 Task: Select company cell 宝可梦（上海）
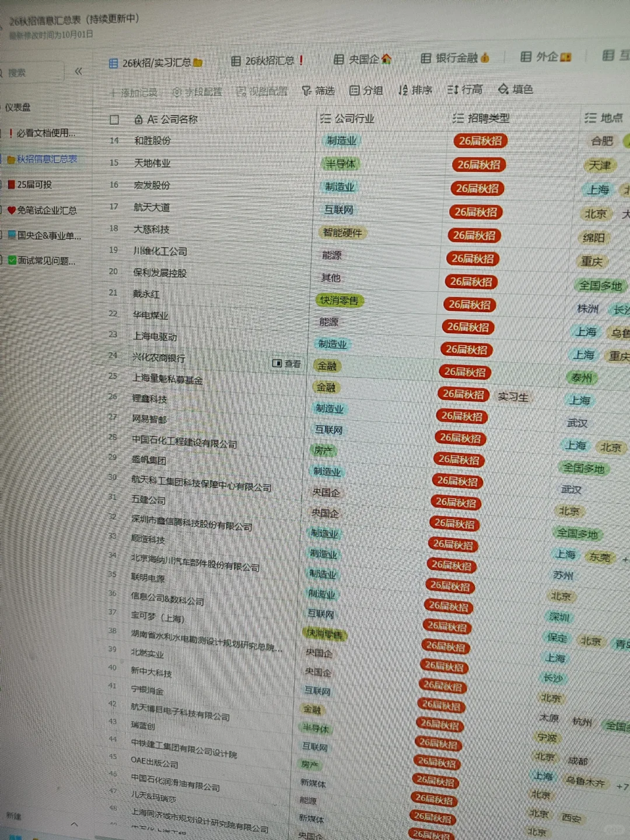157,617
